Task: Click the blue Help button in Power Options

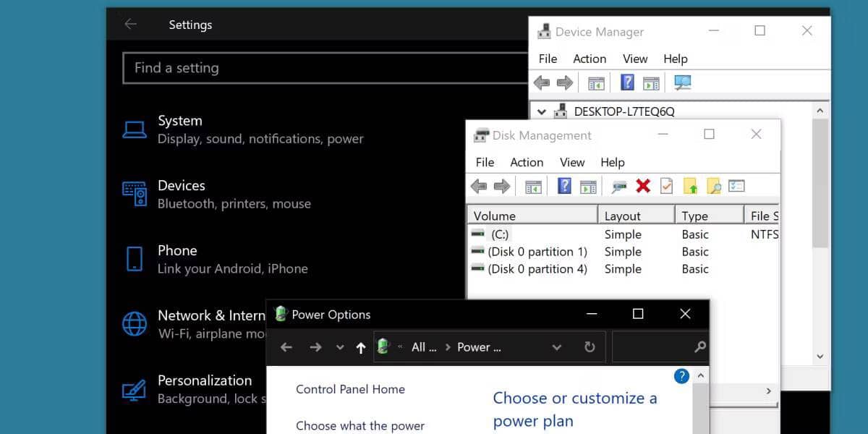Action: pyautogui.click(x=681, y=375)
